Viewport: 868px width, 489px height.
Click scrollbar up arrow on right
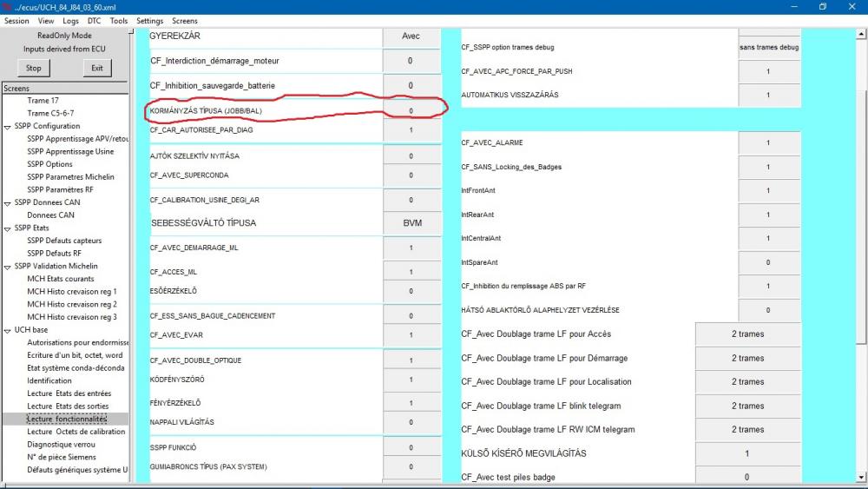861,35
